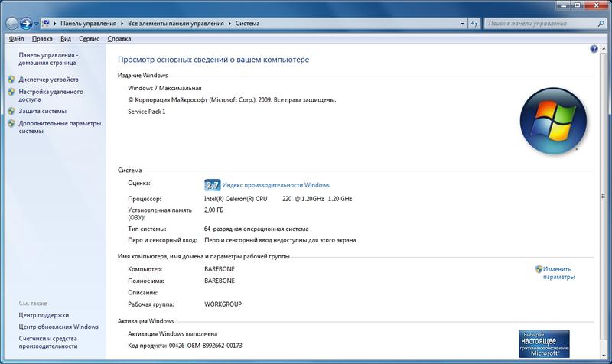Click installed memory value '2,00 ГБ'

[x=214, y=210]
